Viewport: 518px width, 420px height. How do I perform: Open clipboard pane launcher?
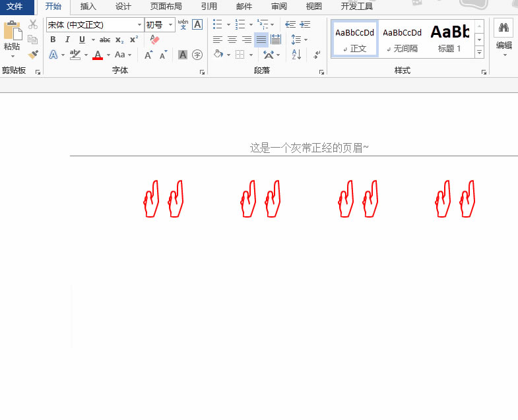tap(38, 72)
